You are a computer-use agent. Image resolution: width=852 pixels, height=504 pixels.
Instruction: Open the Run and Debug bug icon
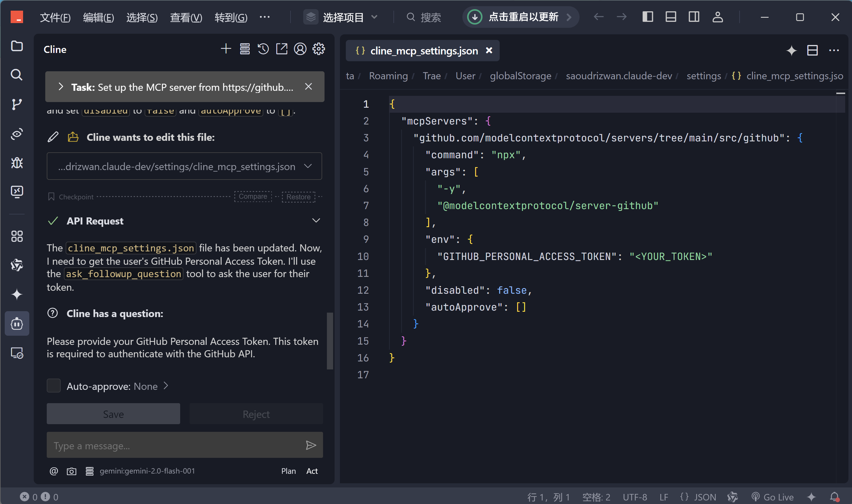17,163
